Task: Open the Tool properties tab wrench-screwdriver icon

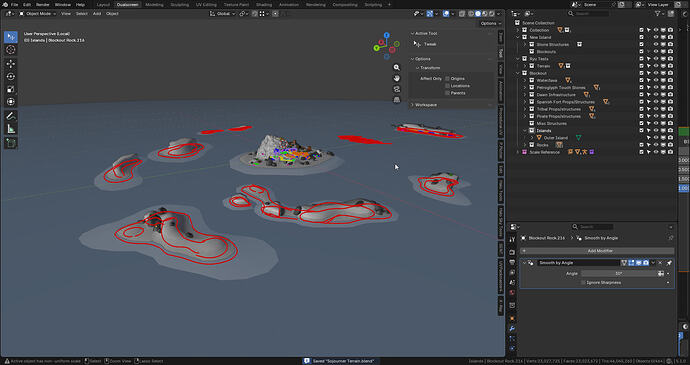Action: pos(512,240)
